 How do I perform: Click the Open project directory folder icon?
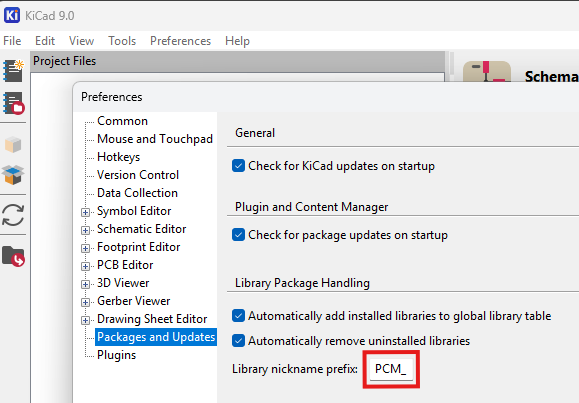(13, 256)
